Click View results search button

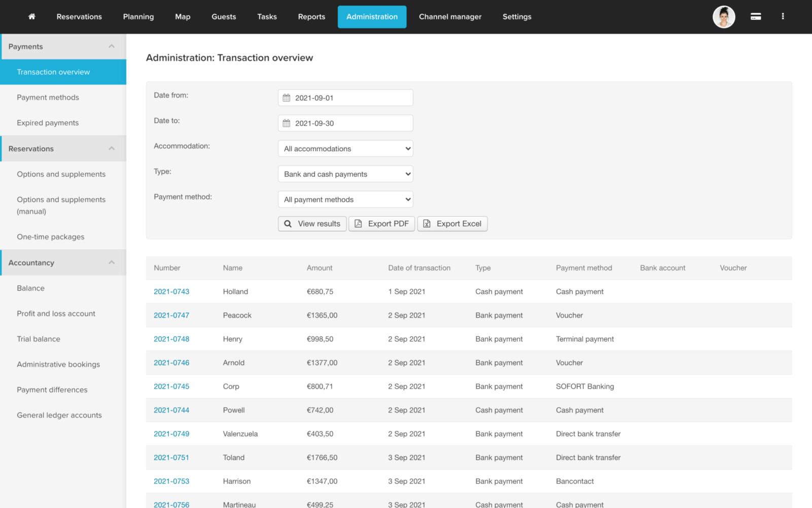click(312, 224)
